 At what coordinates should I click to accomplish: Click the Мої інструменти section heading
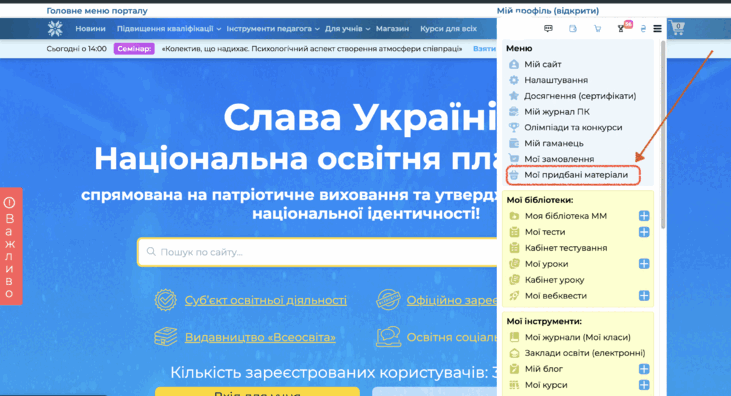(x=544, y=321)
